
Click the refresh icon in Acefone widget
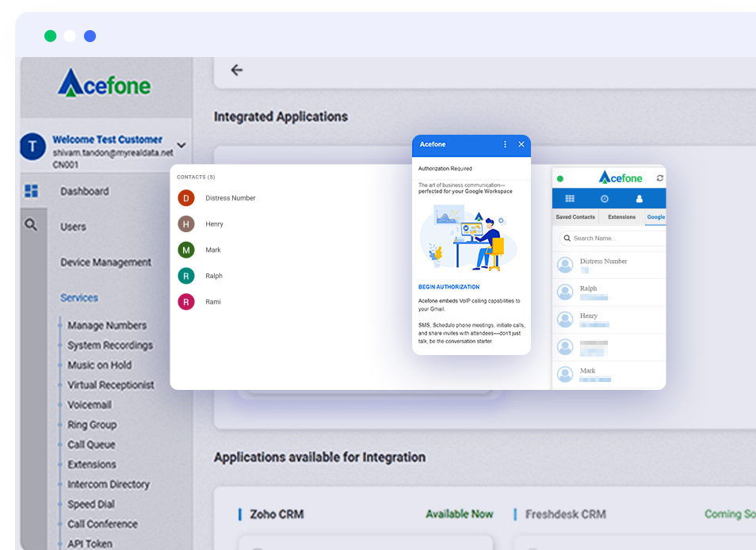click(660, 178)
